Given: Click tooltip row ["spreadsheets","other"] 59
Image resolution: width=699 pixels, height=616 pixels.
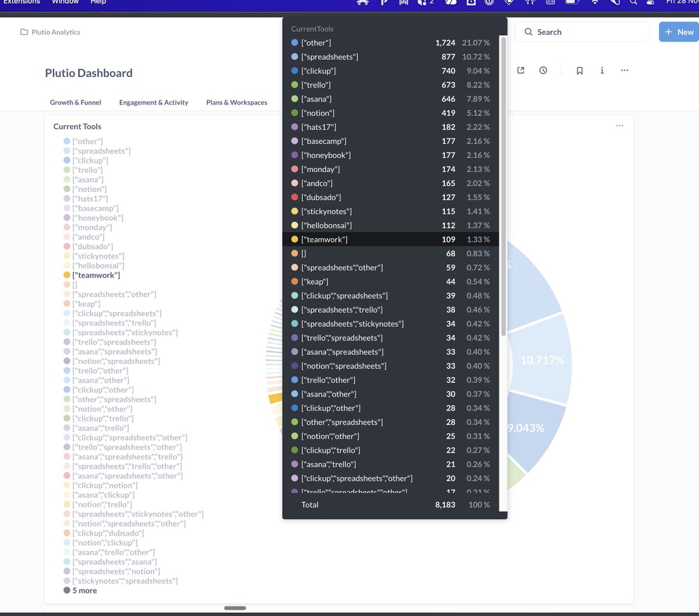Looking at the screenshot, I should (x=391, y=267).
